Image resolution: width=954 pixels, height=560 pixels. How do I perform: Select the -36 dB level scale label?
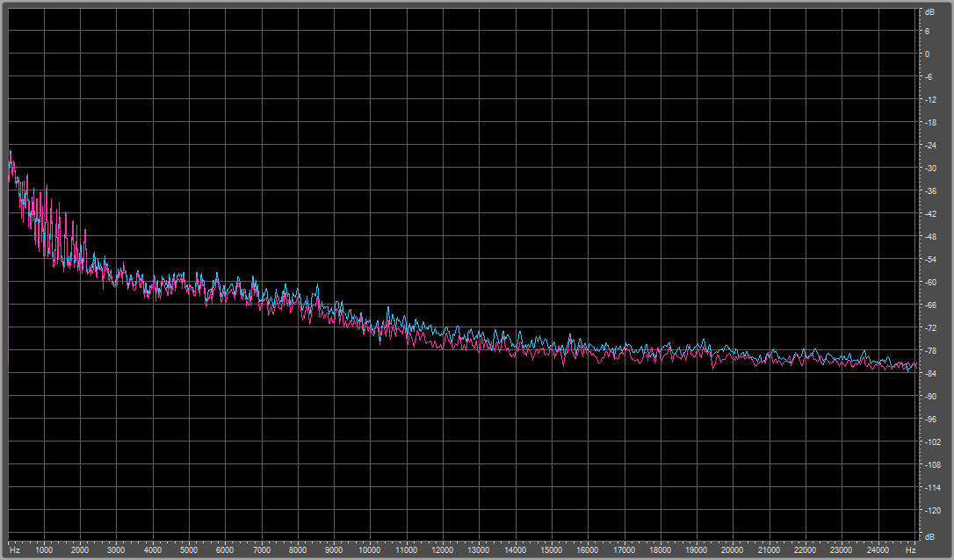pos(930,191)
